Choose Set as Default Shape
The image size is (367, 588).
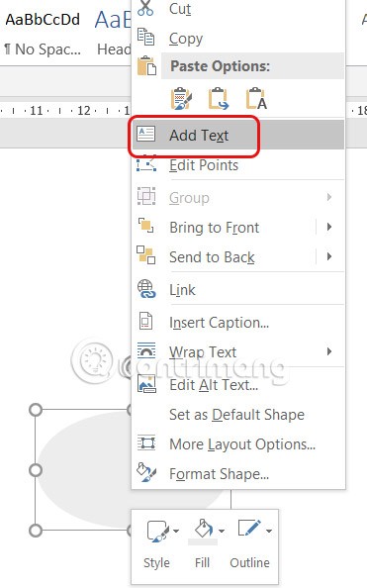238,415
